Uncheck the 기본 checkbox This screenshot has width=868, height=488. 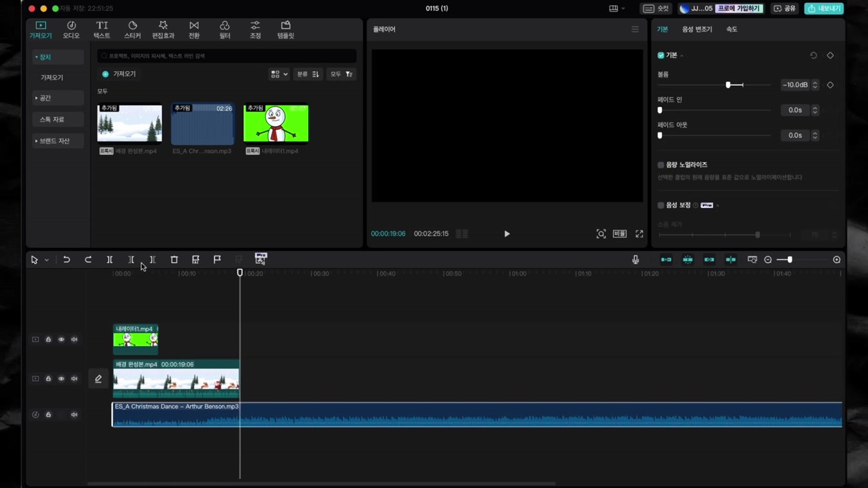click(661, 56)
